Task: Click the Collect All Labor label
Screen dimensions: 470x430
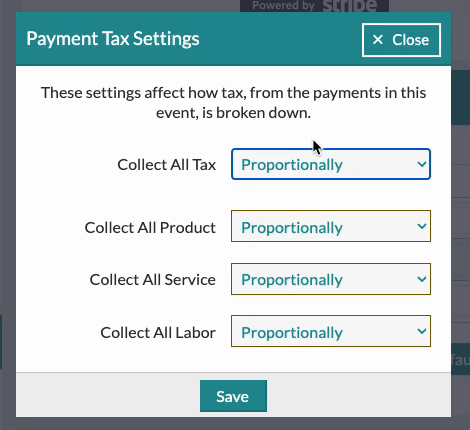Action: coord(158,333)
